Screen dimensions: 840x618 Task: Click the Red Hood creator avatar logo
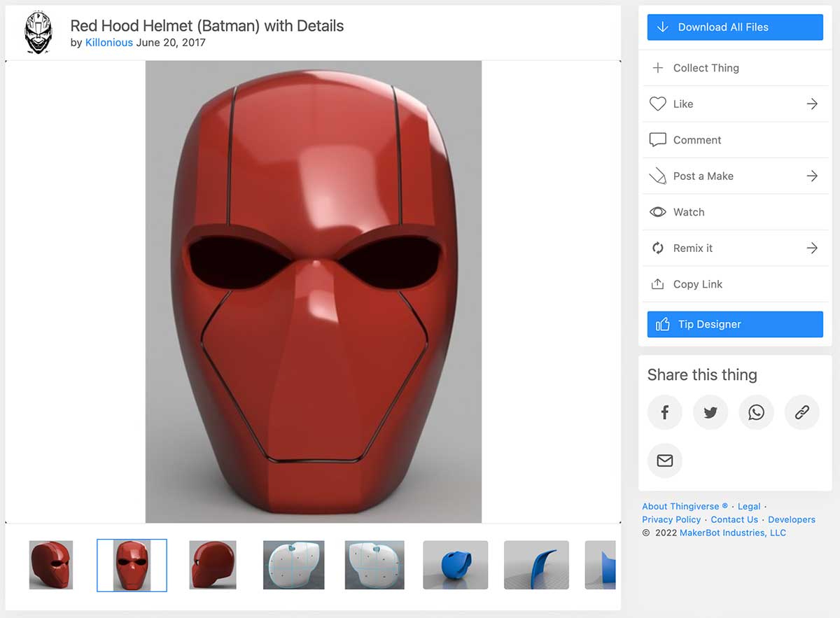point(38,31)
